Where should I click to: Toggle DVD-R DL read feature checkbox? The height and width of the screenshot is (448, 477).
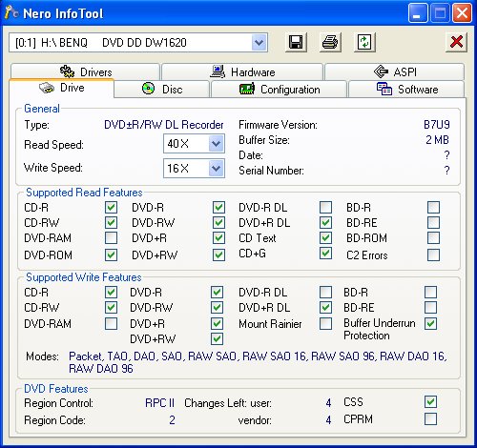[325, 207]
